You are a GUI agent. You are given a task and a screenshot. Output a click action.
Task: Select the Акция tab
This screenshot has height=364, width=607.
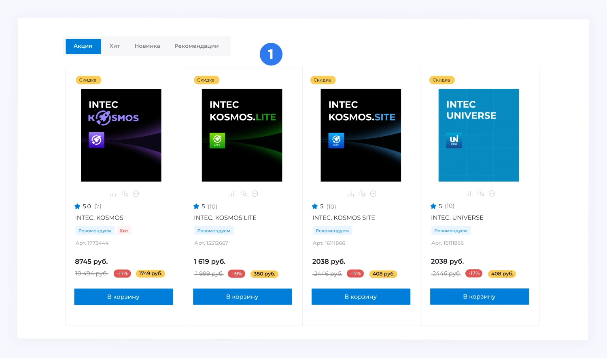(83, 46)
